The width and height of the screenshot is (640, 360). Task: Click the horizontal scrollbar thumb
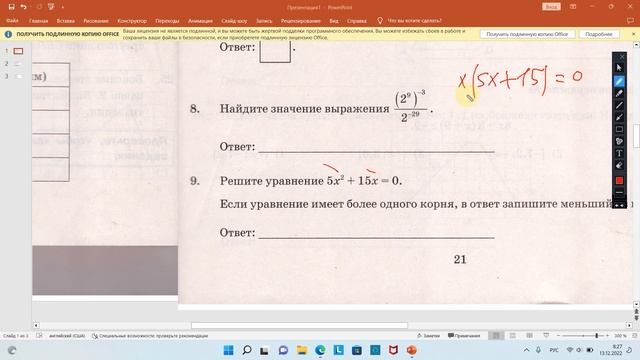299,325
